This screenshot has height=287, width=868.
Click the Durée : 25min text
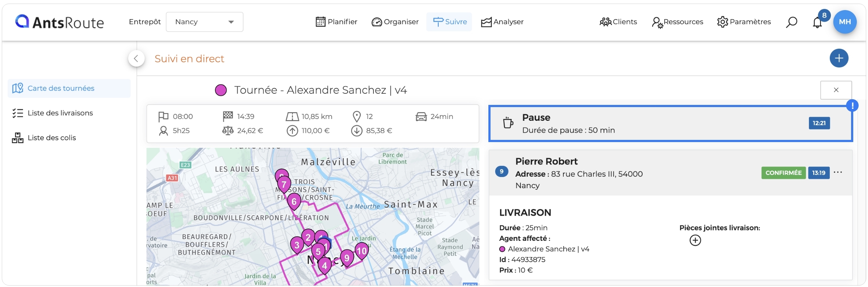523,228
